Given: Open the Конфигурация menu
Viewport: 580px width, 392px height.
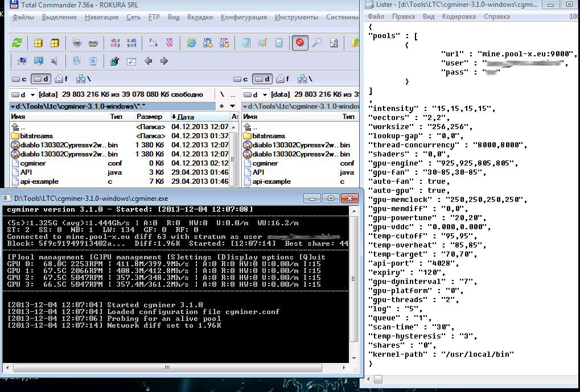Looking at the screenshot, I should 244,17.
